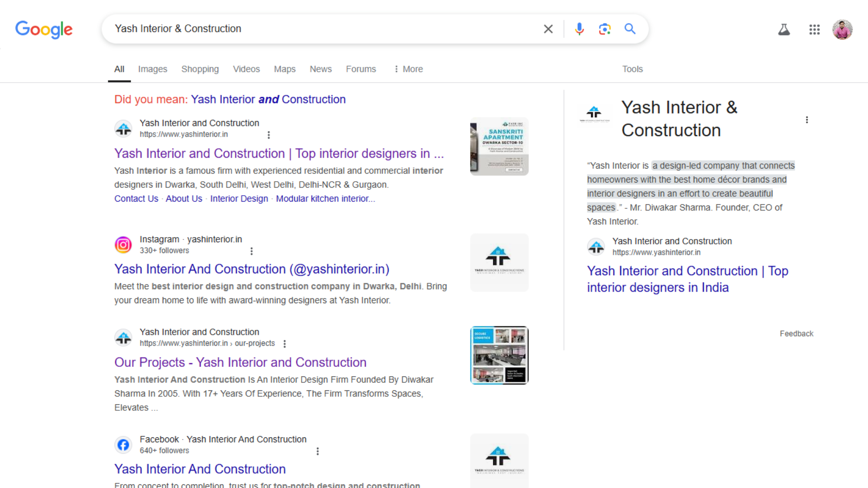Click favicon beside knowledge panel site link
The image size is (868, 488).
pyautogui.click(x=596, y=247)
